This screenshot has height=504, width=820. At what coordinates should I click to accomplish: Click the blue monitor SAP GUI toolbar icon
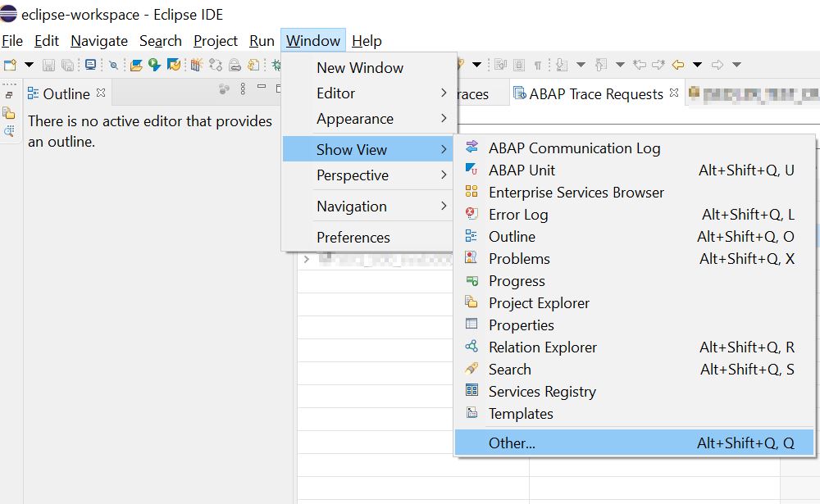(90, 65)
